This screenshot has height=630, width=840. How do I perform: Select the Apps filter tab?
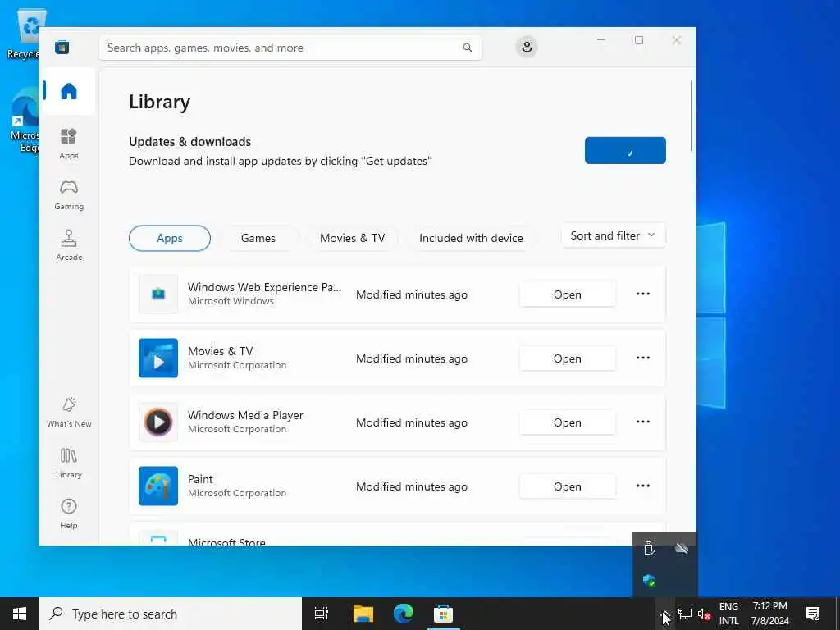pos(170,238)
